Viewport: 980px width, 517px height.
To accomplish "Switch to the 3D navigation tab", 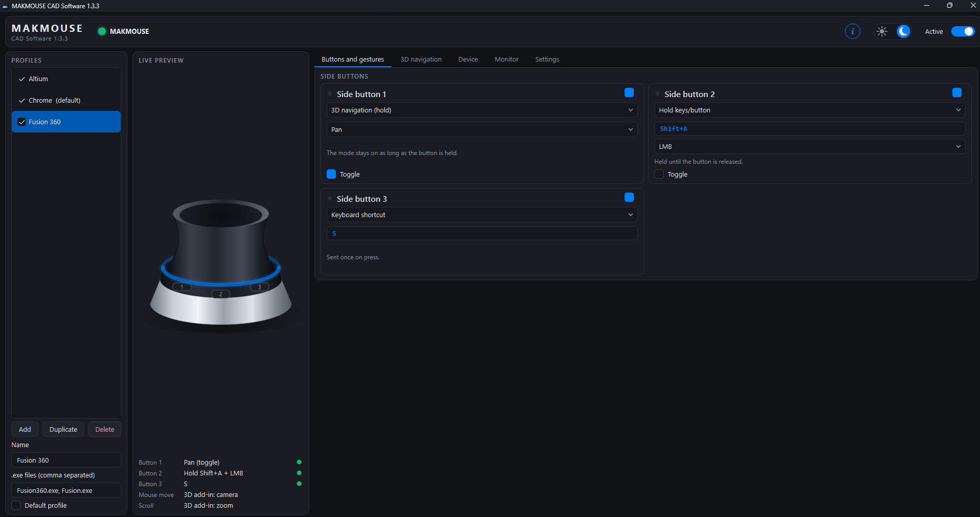I will tap(421, 60).
